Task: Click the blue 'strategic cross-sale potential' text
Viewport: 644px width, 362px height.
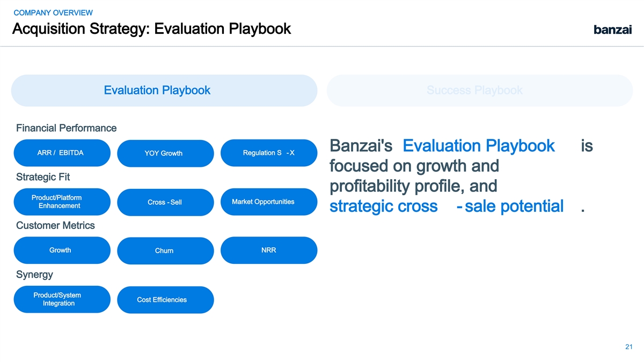Action: coord(447,206)
